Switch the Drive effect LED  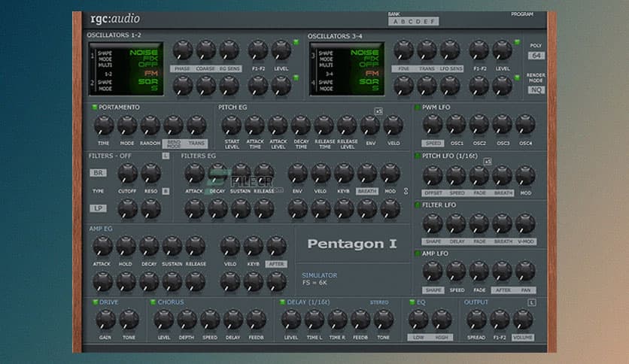pos(95,302)
